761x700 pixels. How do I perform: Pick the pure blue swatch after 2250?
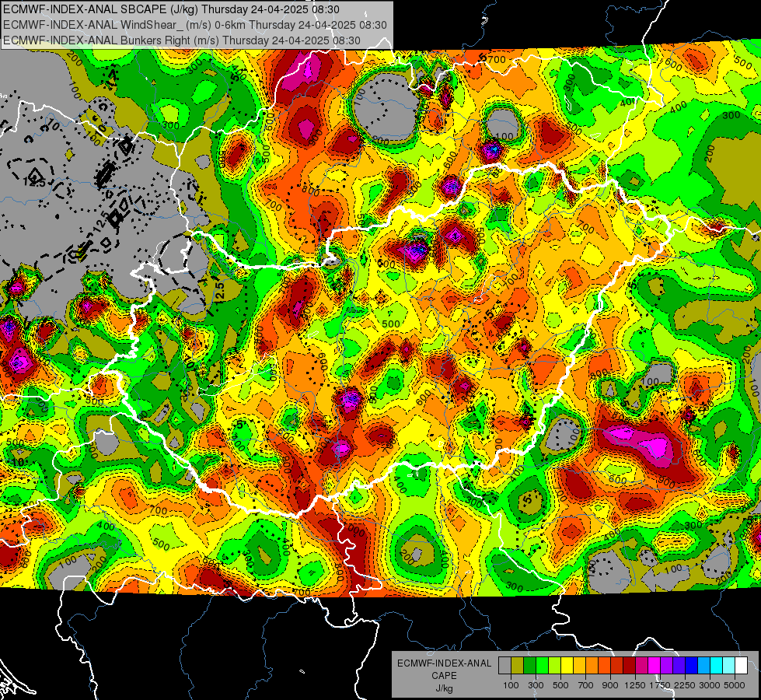click(x=691, y=666)
